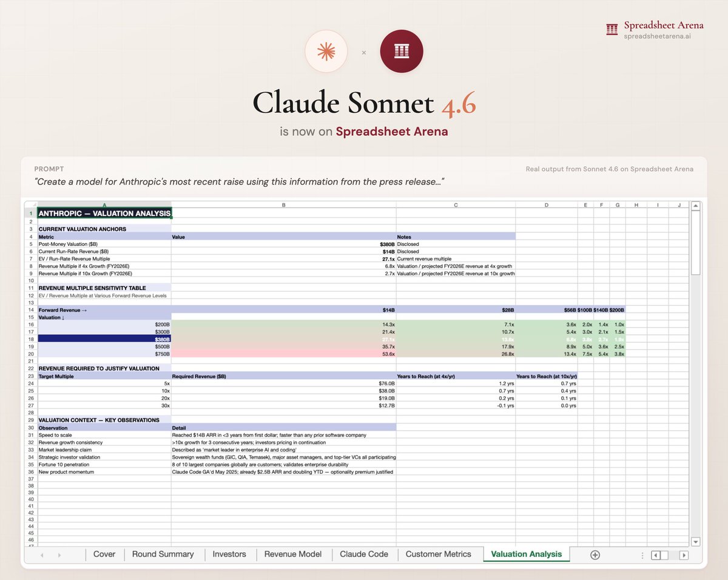Switch to the Round Summary tab
This screenshot has width=728, height=580.
tap(163, 554)
